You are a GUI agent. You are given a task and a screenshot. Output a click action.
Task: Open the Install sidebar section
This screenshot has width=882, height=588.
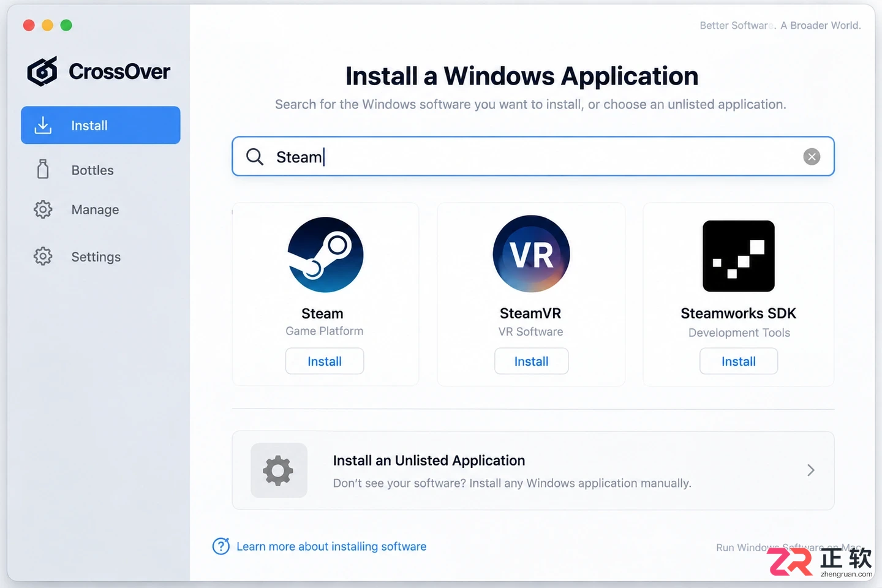point(100,125)
